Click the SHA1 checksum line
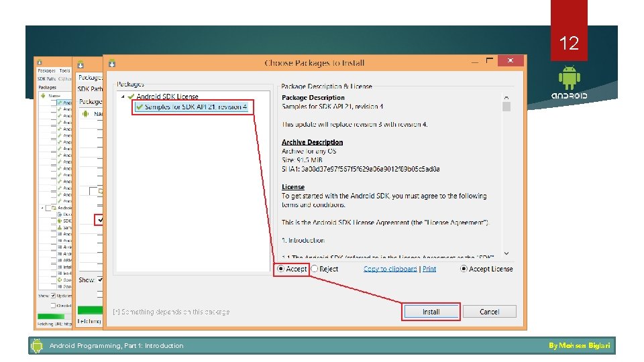Screen dimensions: 644x362 (x=361, y=169)
